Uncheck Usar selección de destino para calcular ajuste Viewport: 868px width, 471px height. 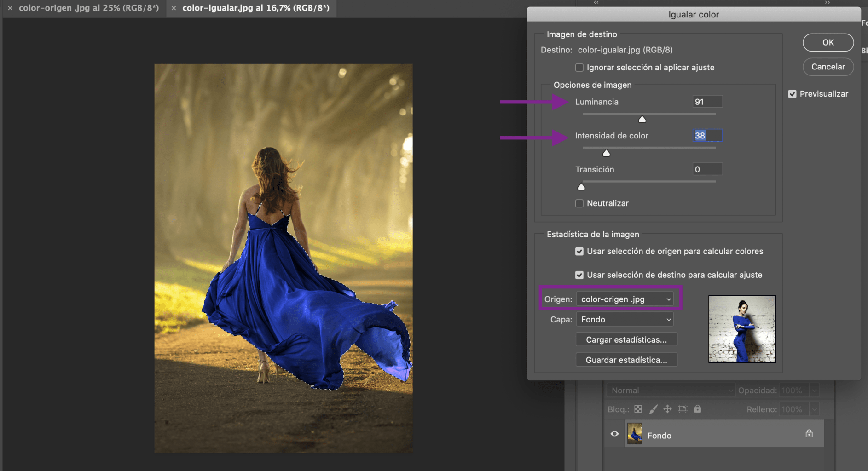tap(579, 275)
